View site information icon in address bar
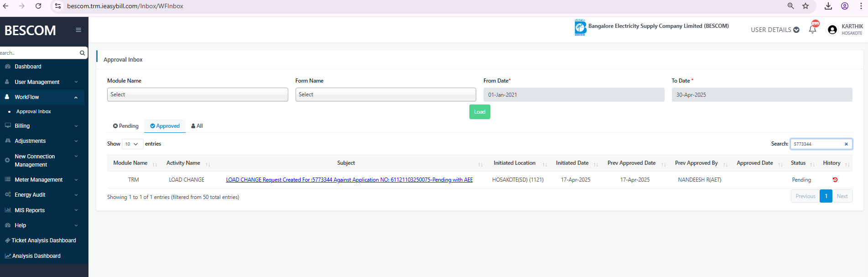868x277 pixels. [58, 6]
